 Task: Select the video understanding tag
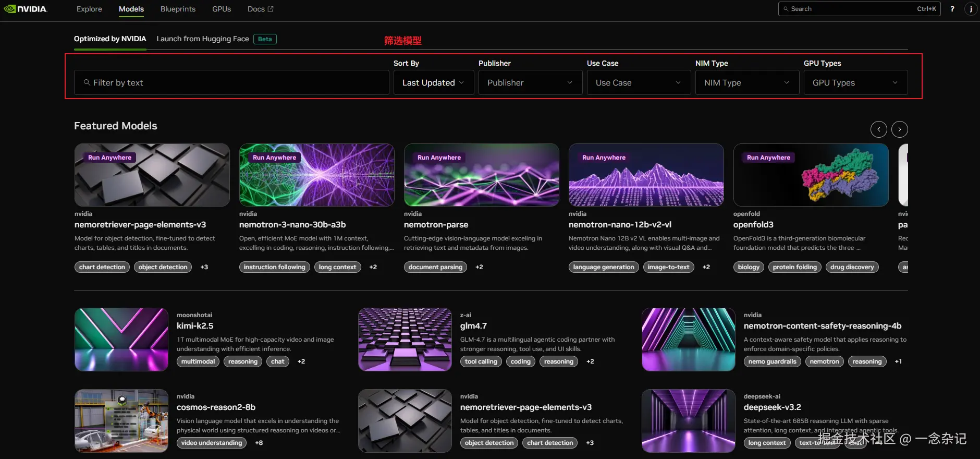(x=212, y=443)
